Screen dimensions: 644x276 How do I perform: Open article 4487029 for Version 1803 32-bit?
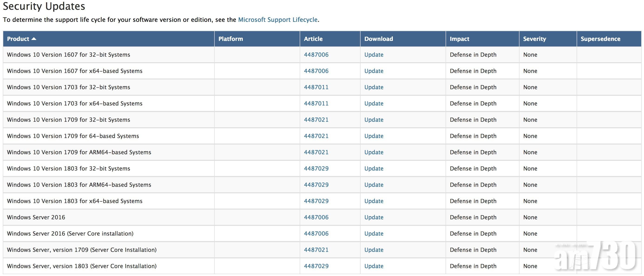pos(316,168)
